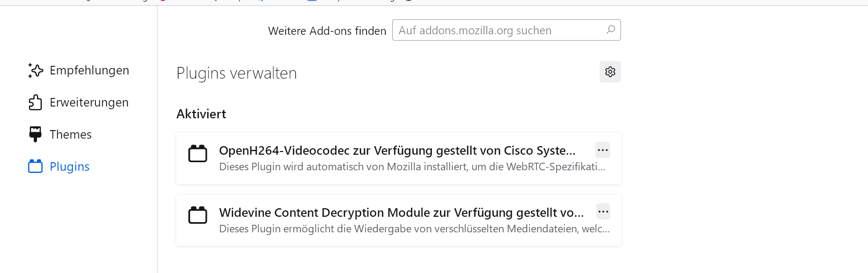Focus the addons.mozilla.org search field
Viewport: 868px width, 273px height.
(498, 31)
